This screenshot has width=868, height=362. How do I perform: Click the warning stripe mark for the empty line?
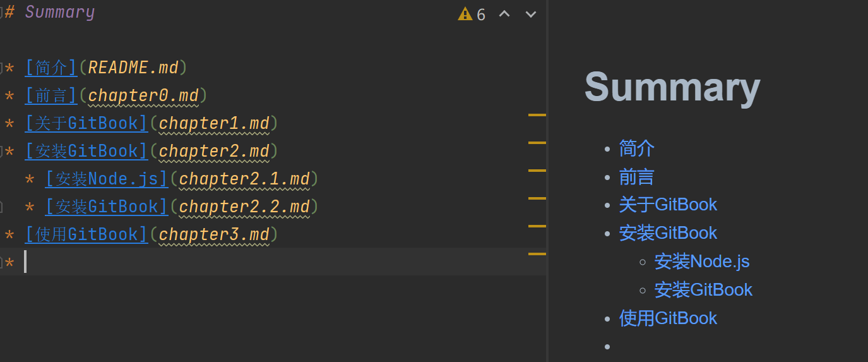pyautogui.click(x=537, y=253)
